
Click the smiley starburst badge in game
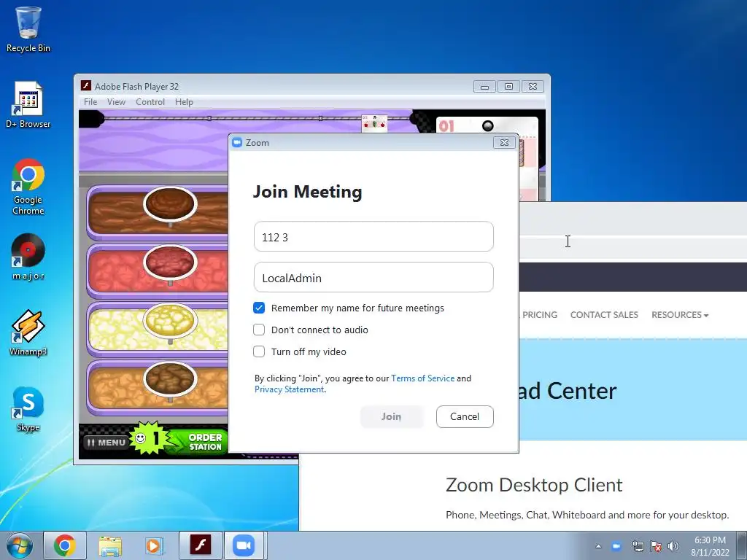pyautogui.click(x=149, y=437)
